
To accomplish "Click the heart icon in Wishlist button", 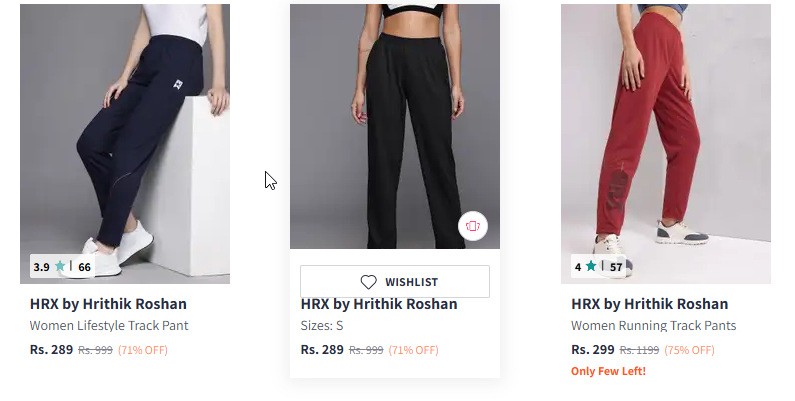I will pos(368,282).
